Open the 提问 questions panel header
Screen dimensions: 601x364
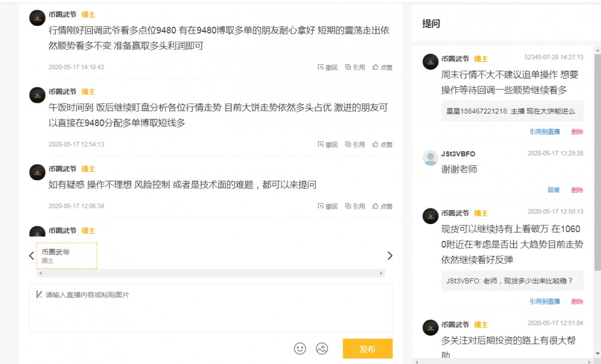point(431,23)
